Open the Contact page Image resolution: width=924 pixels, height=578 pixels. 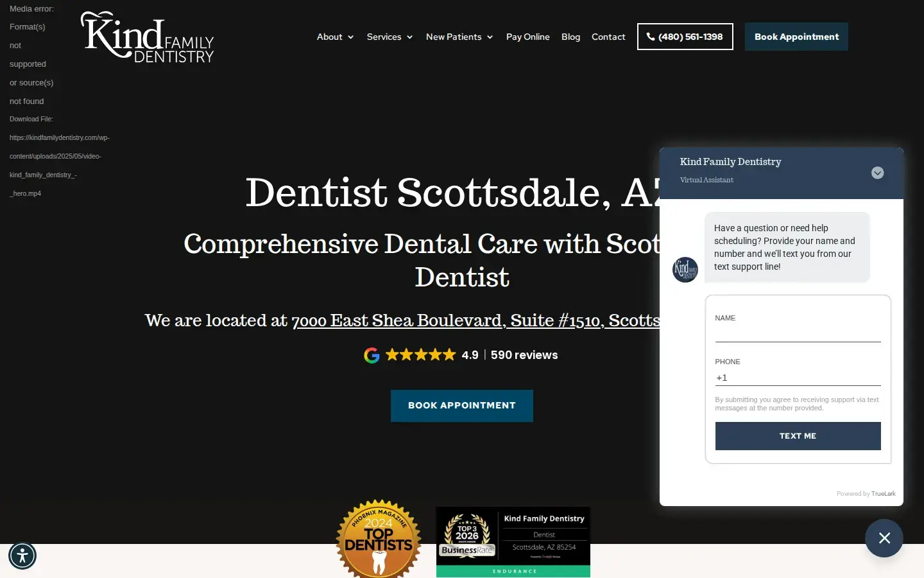[x=608, y=37]
